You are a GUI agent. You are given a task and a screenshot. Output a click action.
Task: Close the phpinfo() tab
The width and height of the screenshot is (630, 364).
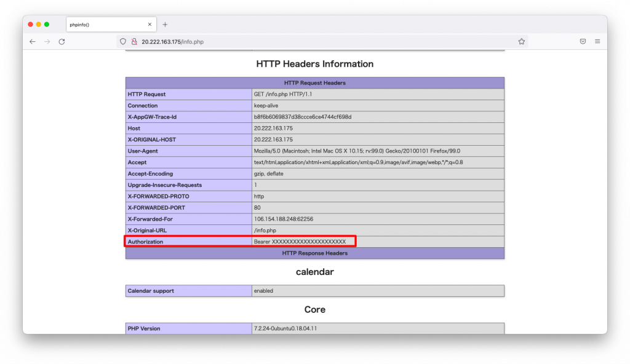(150, 25)
